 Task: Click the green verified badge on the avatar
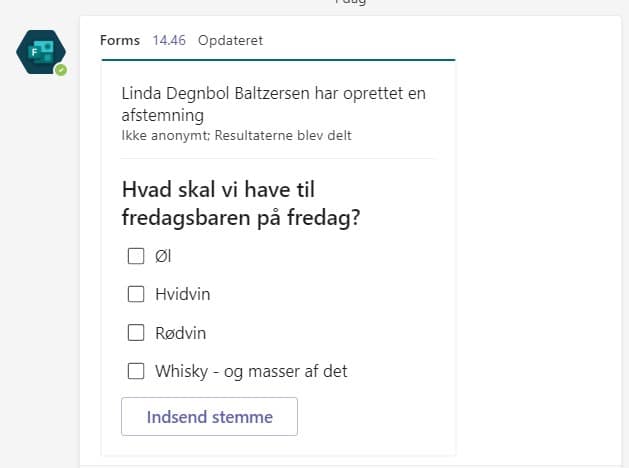61,70
